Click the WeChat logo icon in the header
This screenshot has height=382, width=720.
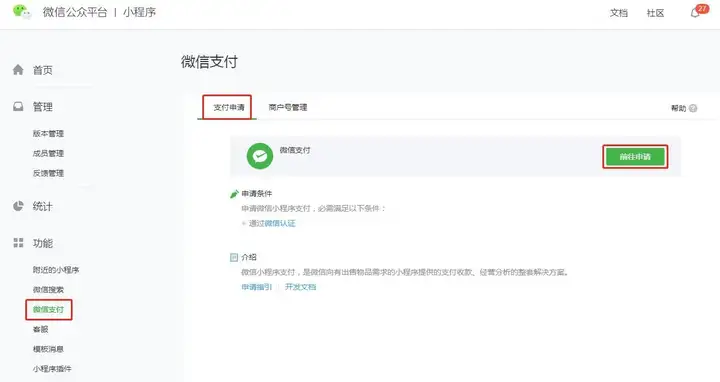[22, 11]
